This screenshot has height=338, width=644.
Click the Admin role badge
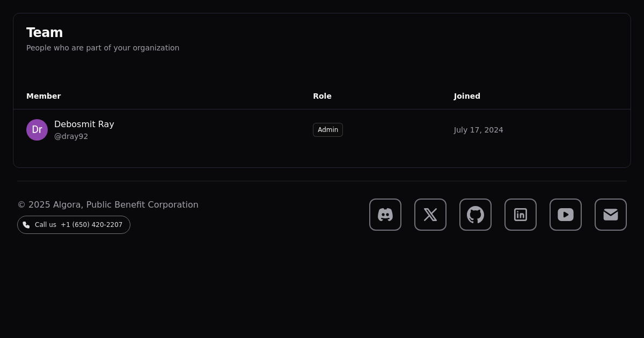point(328,130)
